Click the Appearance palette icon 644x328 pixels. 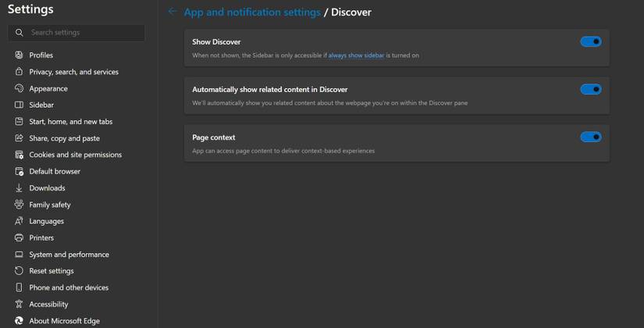[x=19, y=88]
